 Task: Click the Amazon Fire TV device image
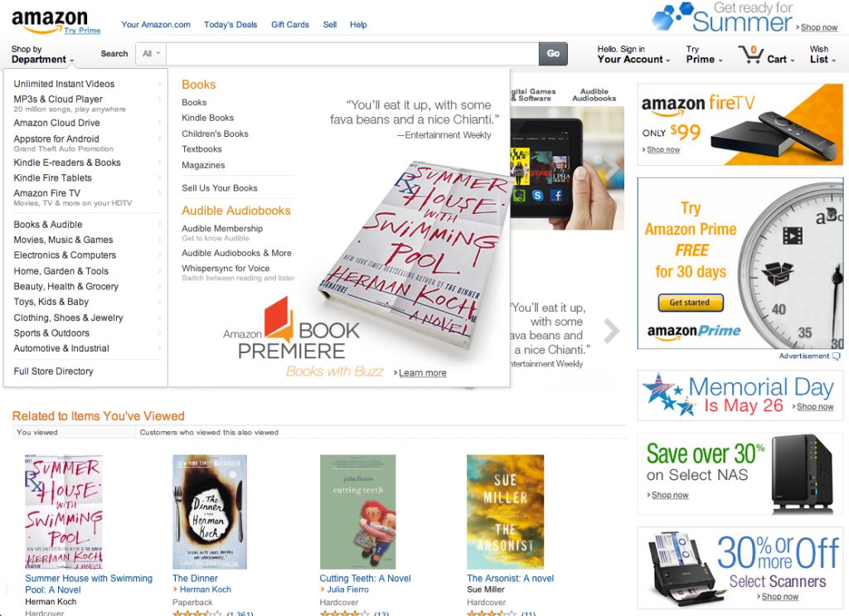[774, 138]
